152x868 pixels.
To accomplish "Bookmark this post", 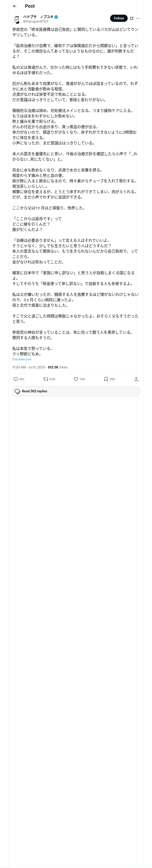I will [x=106, y=379].
